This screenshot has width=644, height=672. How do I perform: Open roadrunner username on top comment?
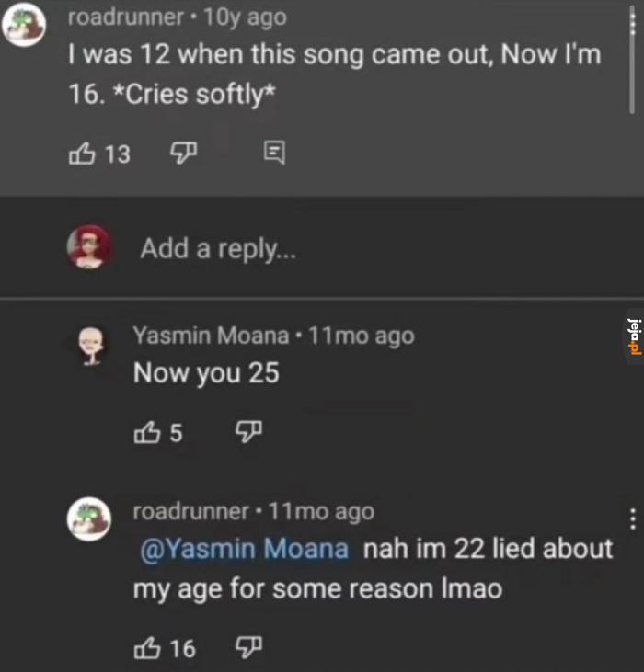(126, 17)
